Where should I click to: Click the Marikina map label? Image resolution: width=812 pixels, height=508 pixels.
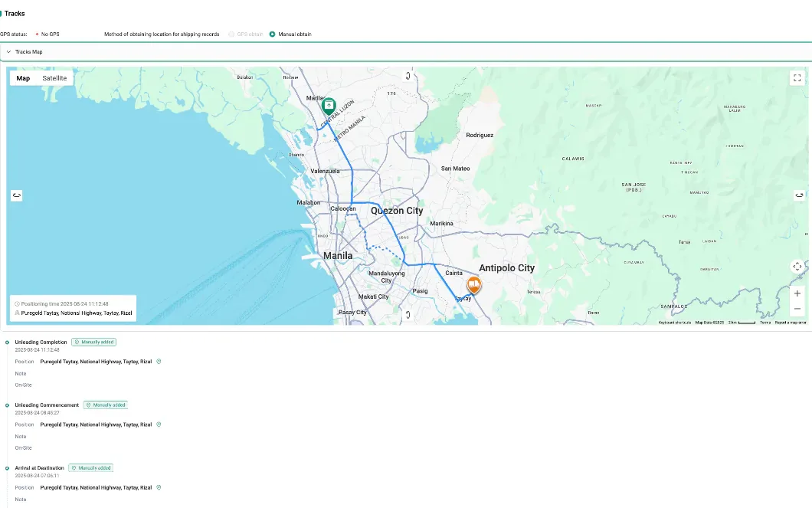click(441, 224)
